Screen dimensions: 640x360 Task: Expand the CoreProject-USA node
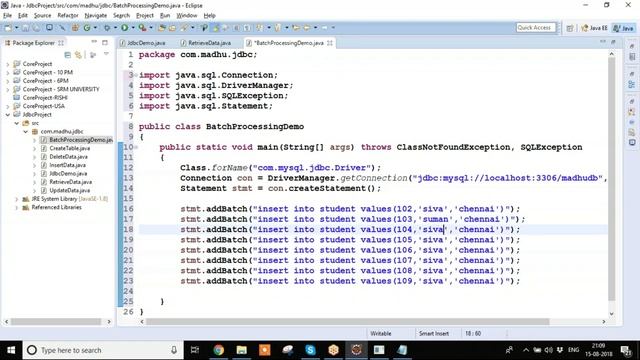[x=8, y=107]
